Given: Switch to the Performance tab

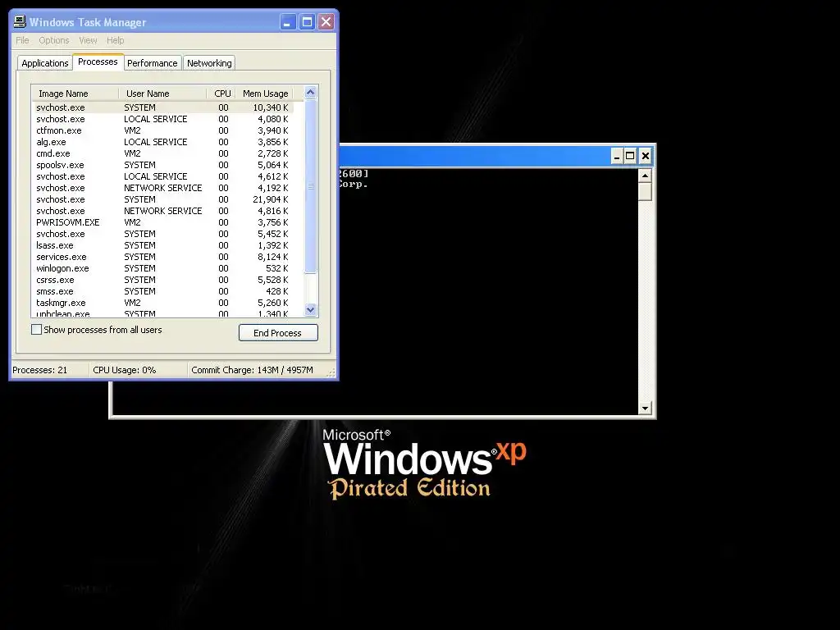Looking at the screenshot, I should tap(152, 63).
